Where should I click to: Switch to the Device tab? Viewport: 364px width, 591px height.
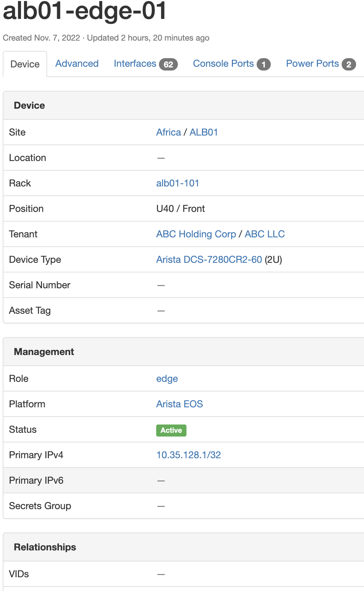25,64
